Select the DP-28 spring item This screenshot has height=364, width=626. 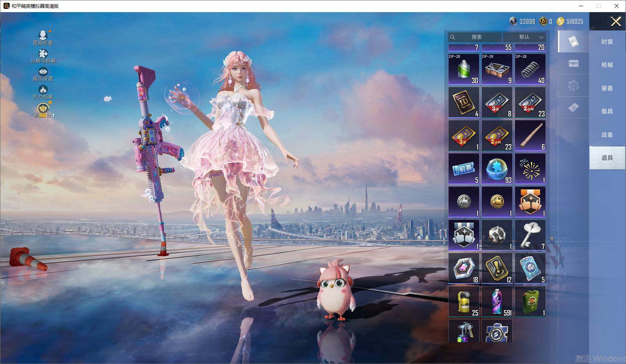tap(530, 69)
